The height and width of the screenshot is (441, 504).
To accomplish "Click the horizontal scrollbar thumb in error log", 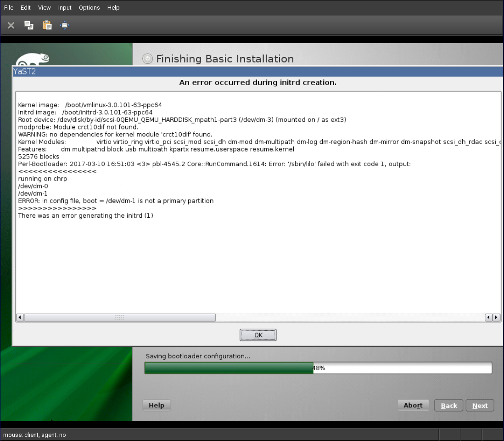I will 119,317.
